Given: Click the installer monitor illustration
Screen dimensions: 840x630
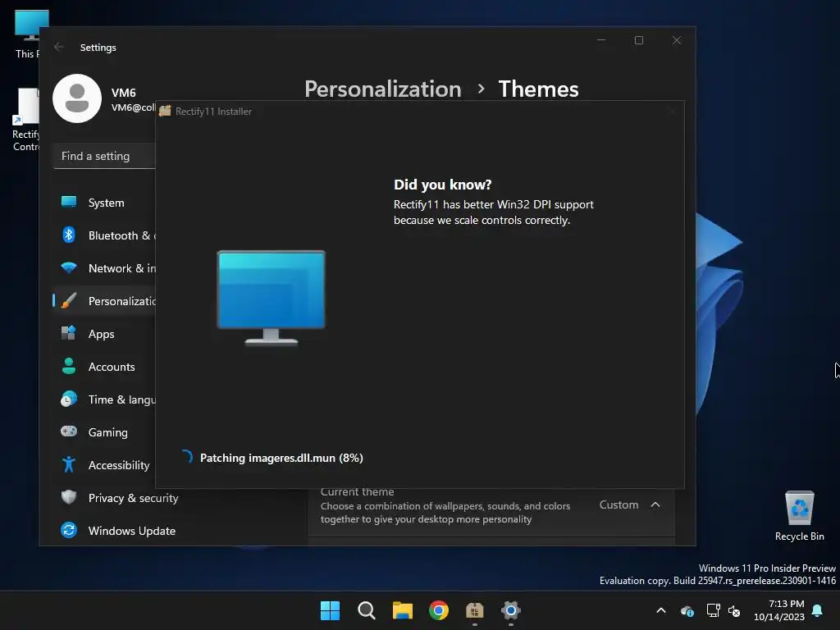Looking at the screenshot, I should pyautogui.click(x=271, y=297).
